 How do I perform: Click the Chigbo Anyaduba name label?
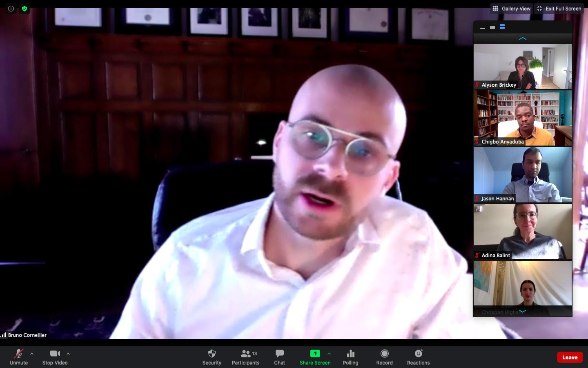[503, 141]
